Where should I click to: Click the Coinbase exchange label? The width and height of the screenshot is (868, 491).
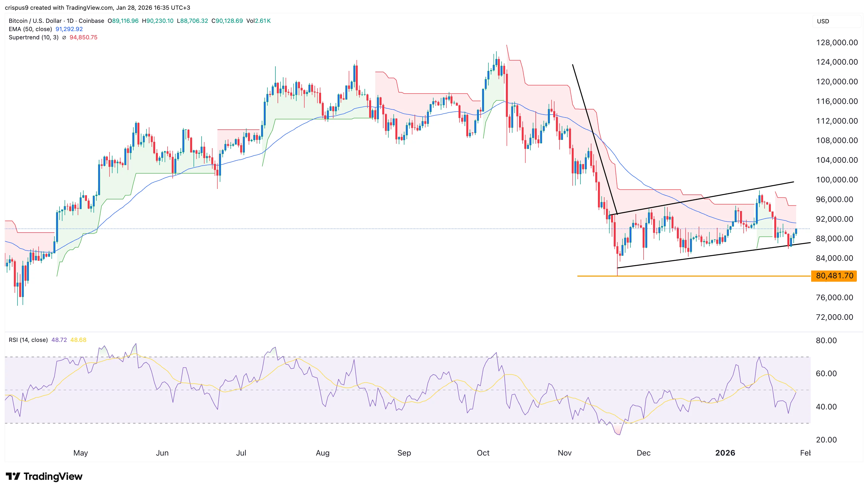[91, 21]
